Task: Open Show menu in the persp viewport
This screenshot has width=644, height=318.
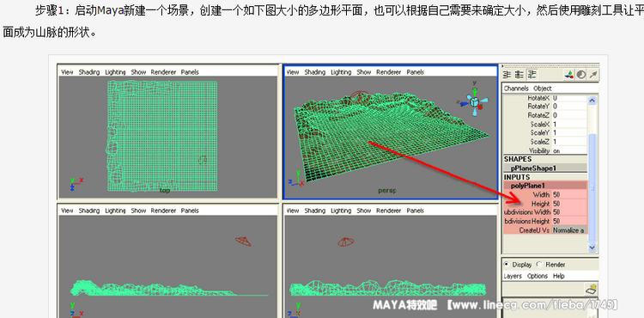Action: [364, 72]
